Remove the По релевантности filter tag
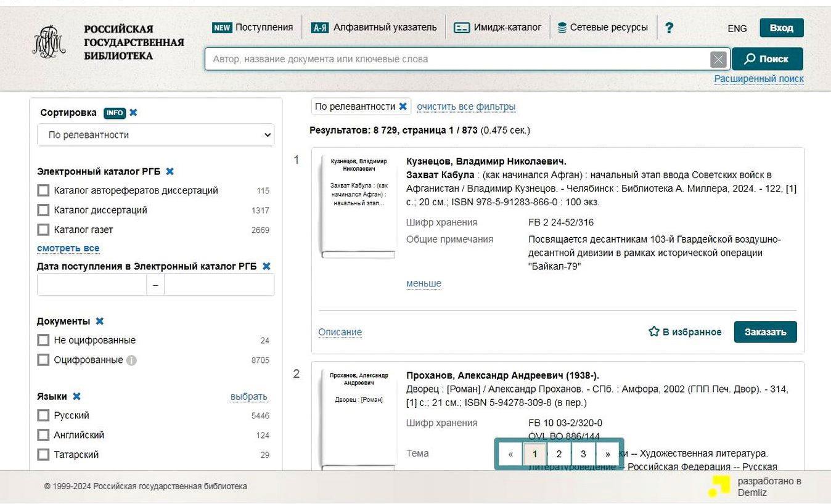This screenshot has width=831, height=504. click(403, 107)
